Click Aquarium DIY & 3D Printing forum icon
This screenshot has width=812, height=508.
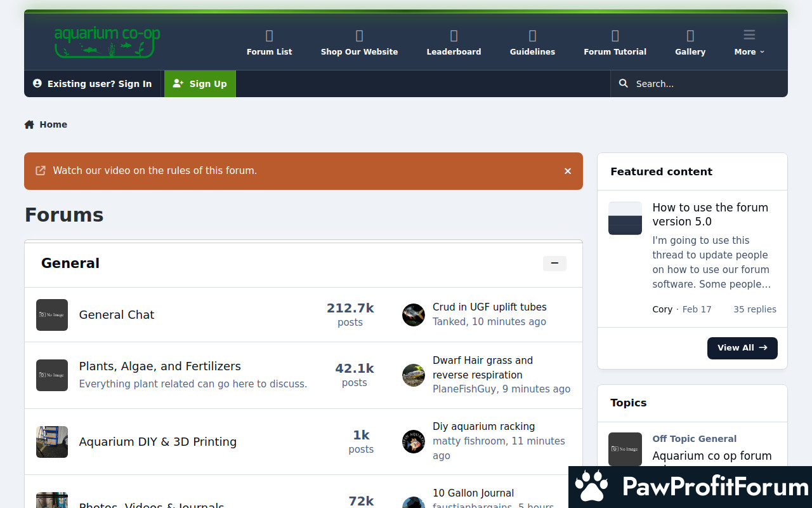pos(52,442)
